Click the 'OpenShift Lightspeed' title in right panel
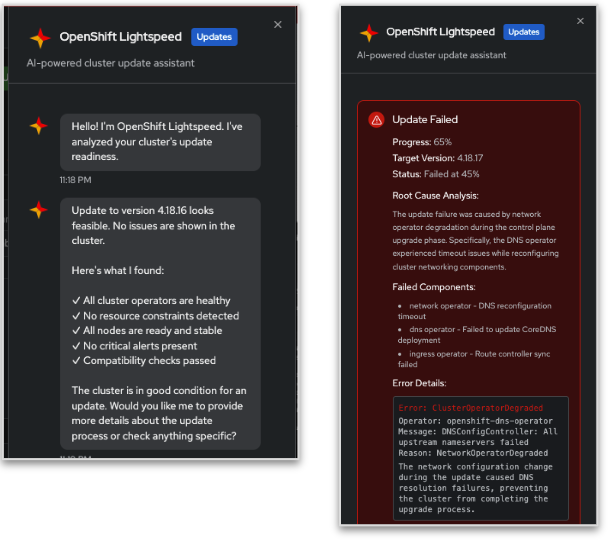This screenshot has width=614, height=548. [441, 32]
